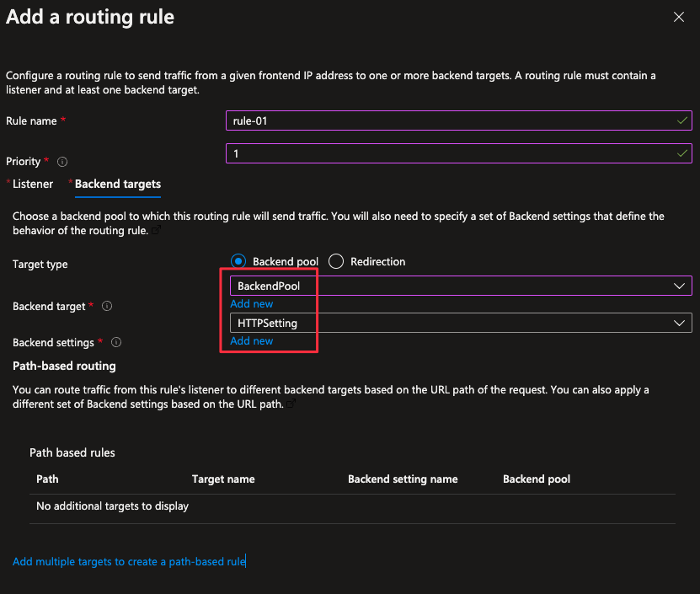The width and height of the screenshot is (700, 594).
Task: Click the info icon beside Backend target label
Action: [x=107, y=307]
